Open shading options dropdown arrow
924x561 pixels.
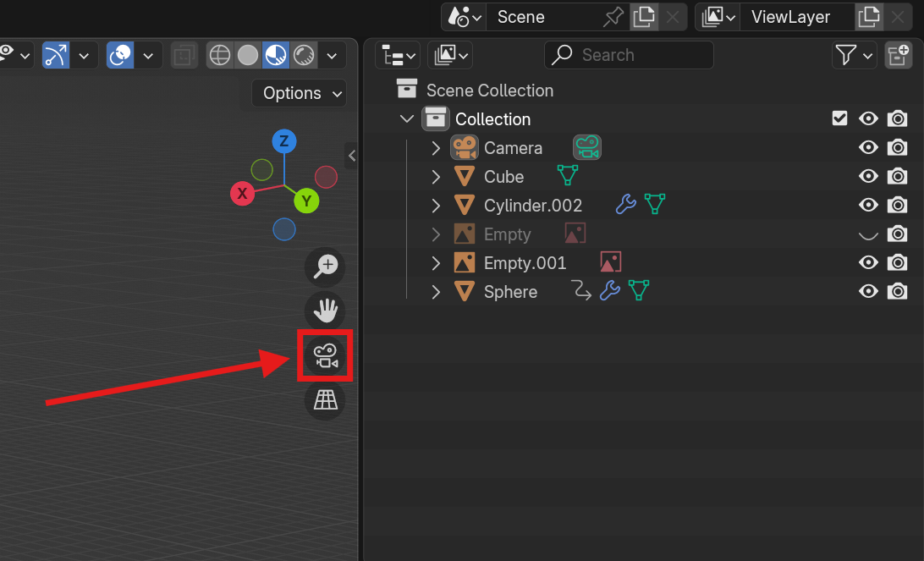[x=332, y=55]
